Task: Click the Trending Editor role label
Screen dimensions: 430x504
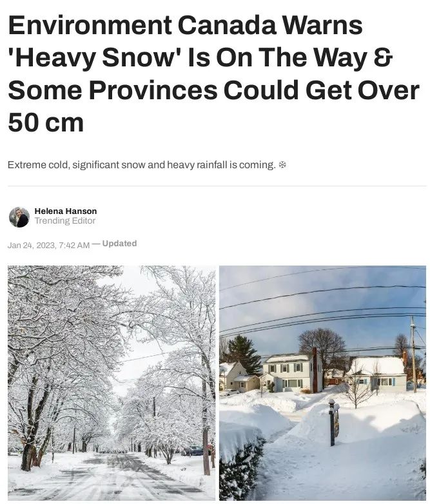Action: [x=65, y=221]
